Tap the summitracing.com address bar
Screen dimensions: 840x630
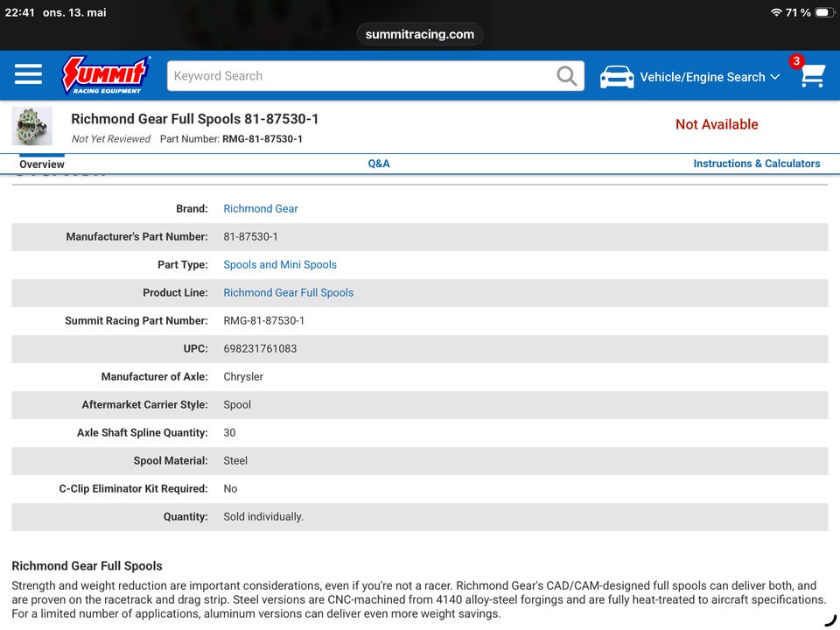tap(419, 34)
